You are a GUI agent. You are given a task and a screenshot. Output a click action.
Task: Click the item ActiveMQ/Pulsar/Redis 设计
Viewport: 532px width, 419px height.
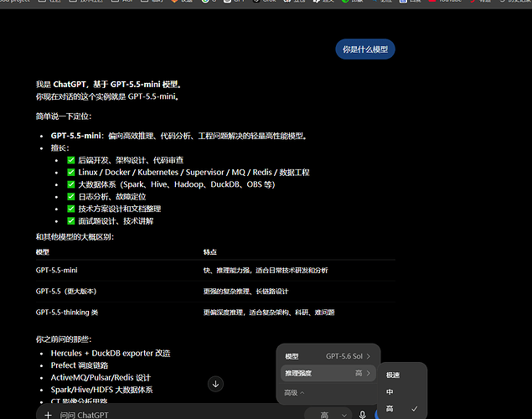coord(101,378)
